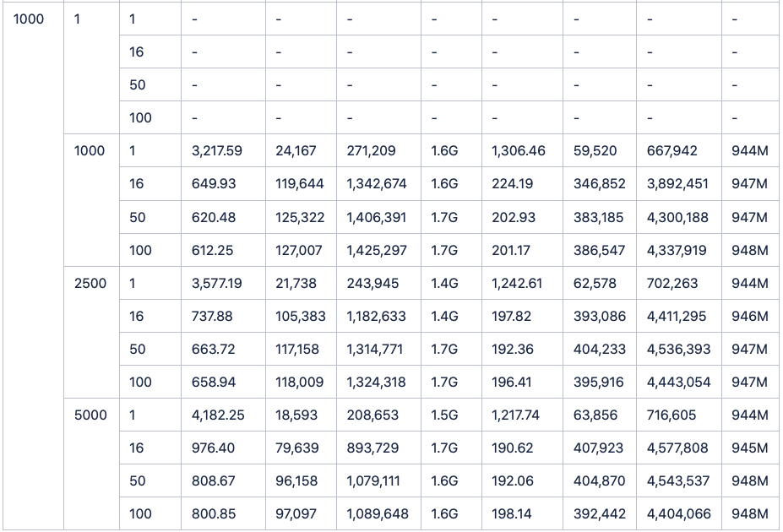
Task: Select the cell reading 1,306.46
Action: click(x=519, y=151)
